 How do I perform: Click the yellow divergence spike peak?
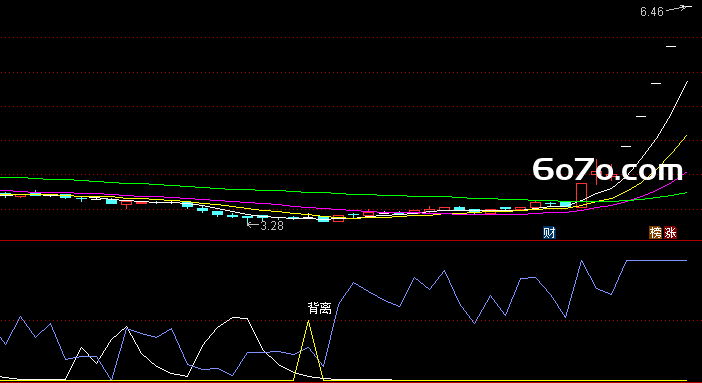[308, 322]
